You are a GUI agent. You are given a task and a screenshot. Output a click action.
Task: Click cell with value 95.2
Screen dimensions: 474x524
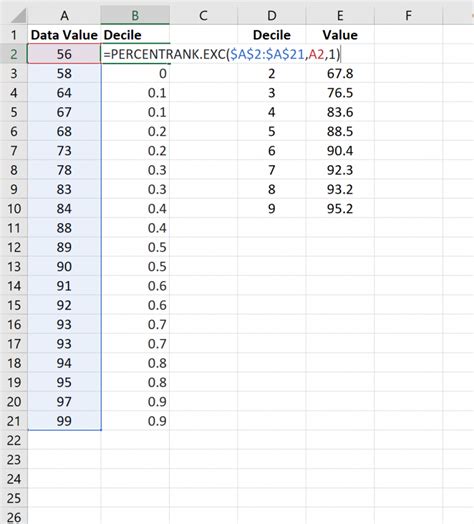coord(340,209)
